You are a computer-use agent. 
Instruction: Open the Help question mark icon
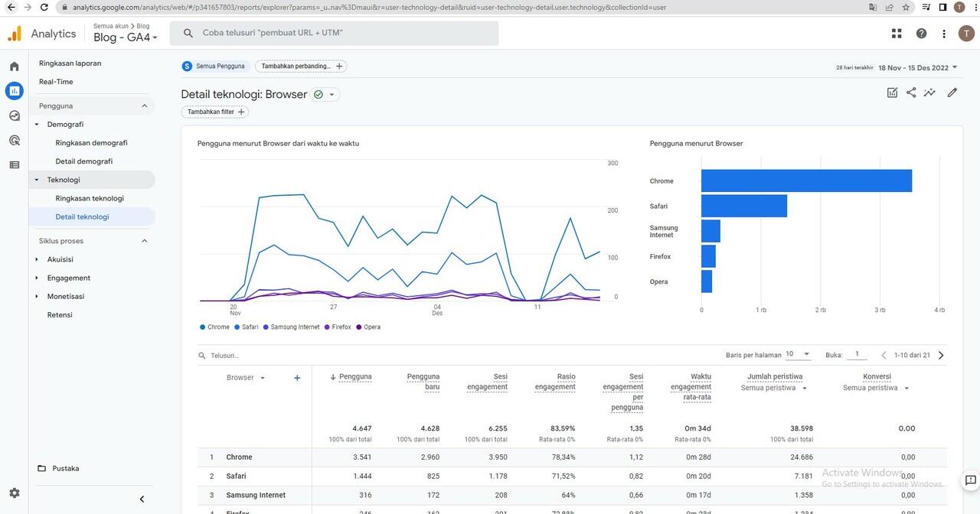[921, 34]
